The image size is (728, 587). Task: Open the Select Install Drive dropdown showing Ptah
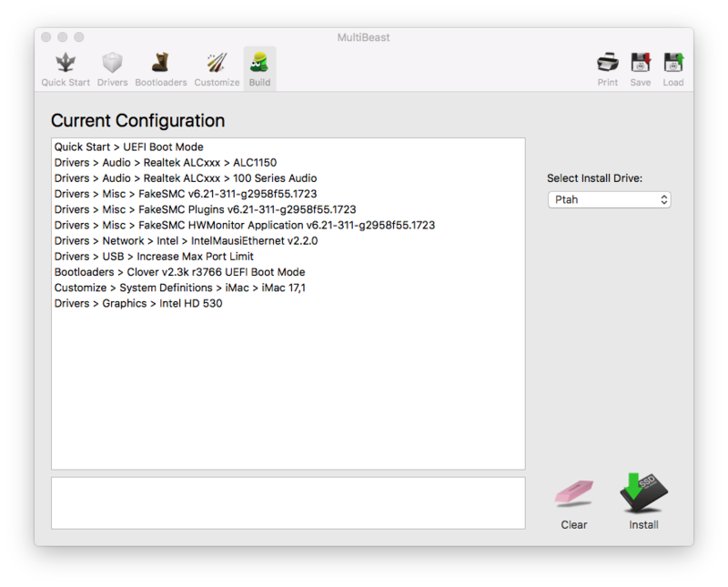coord(609,199)
